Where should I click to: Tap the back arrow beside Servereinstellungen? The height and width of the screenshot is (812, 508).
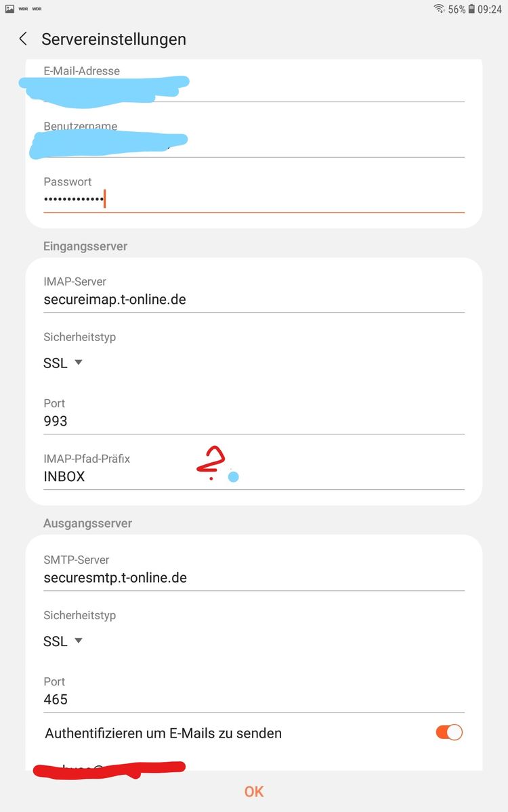tap(23, 39)
